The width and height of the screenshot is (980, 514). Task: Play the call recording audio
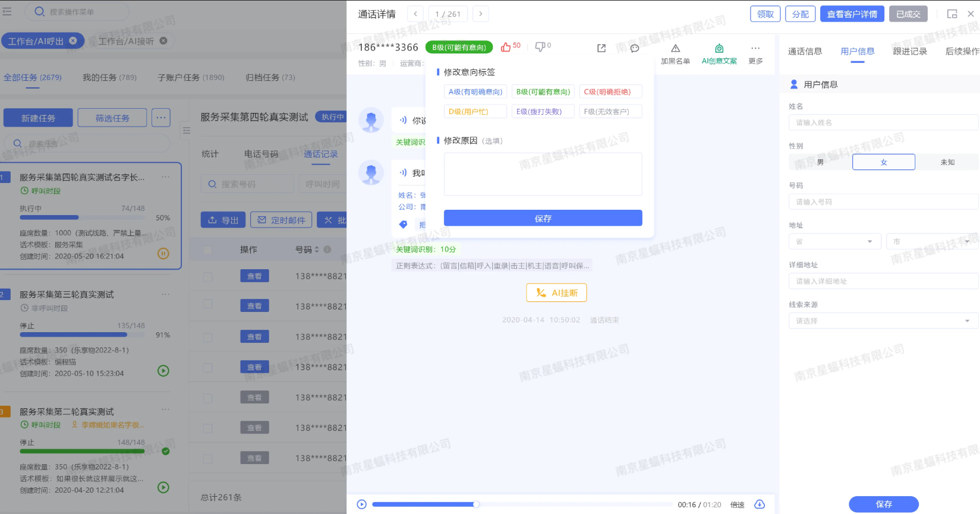point(361,504)
